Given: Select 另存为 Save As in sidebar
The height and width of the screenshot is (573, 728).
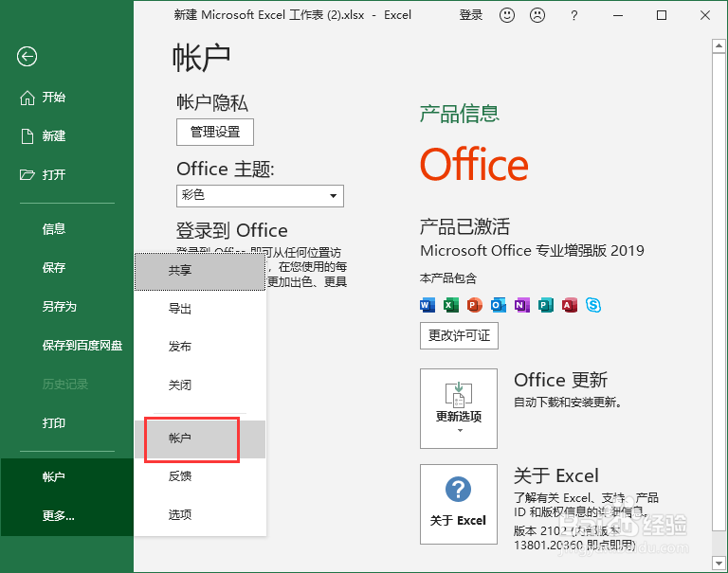Looking at the screenshot, I should coord(60,307).
